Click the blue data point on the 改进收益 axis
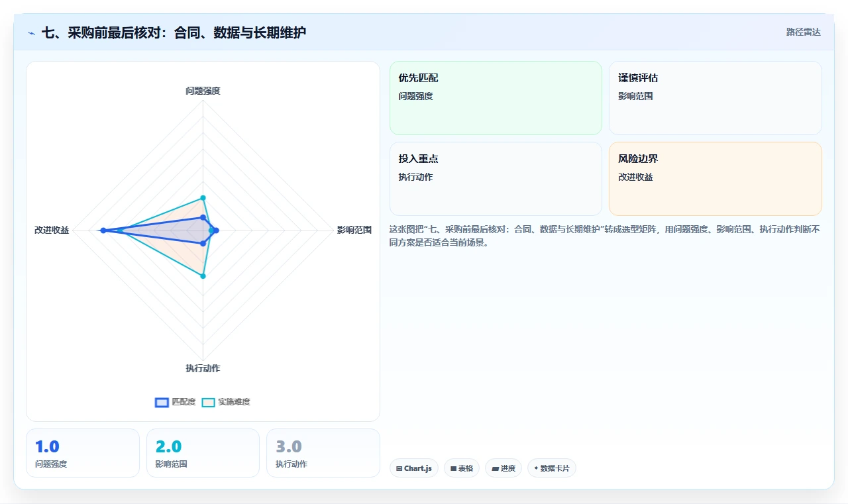 103,230
